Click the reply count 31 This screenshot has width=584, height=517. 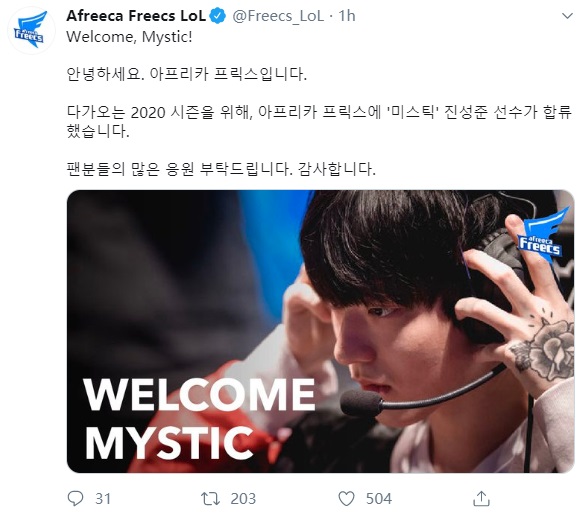103,499
